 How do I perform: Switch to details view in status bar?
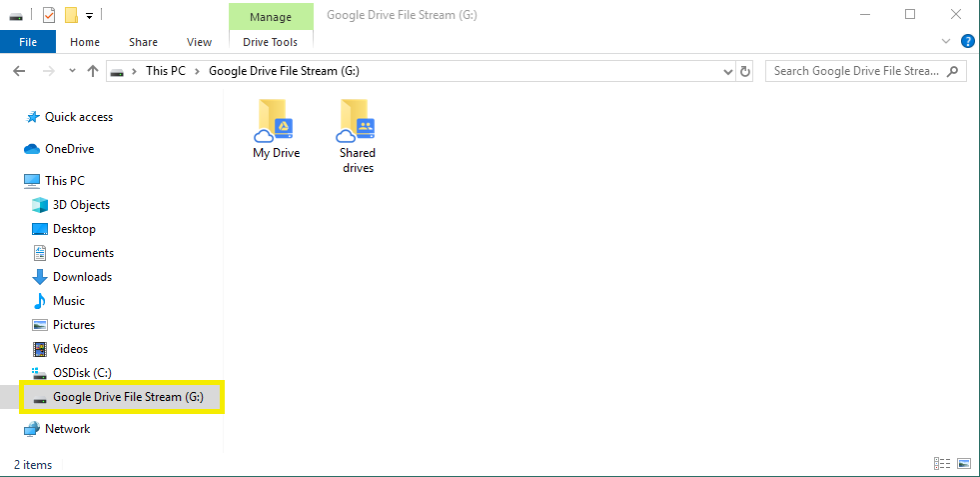click(941, 464)
